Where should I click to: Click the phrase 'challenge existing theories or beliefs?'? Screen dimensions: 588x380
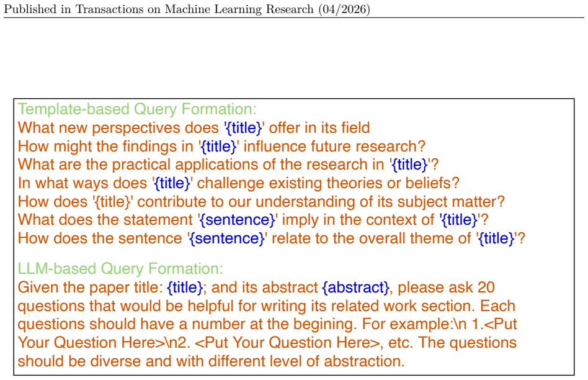pyautogui.click(x=328, y=183)
